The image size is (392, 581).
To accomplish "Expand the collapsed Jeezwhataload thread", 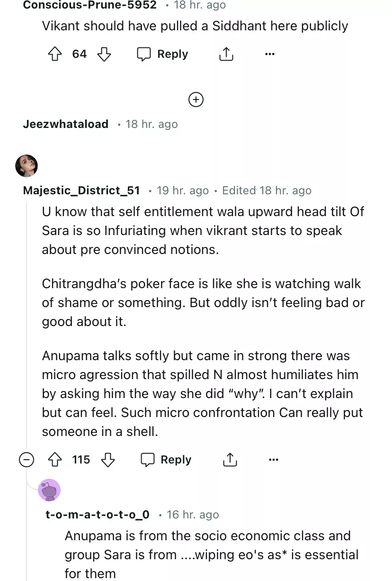I will tap(196, 100).
